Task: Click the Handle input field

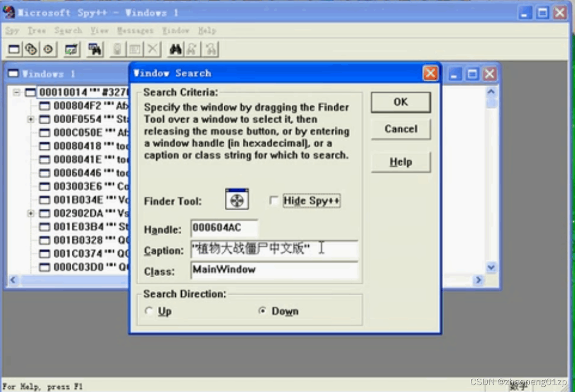Action: click(x=224, y=228)
